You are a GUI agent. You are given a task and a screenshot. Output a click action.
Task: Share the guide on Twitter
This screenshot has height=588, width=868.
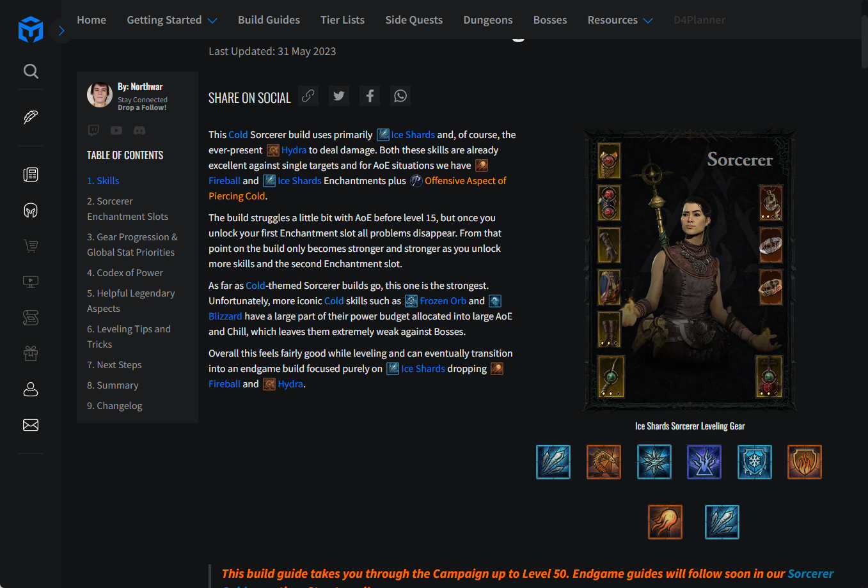click(339, 96)
